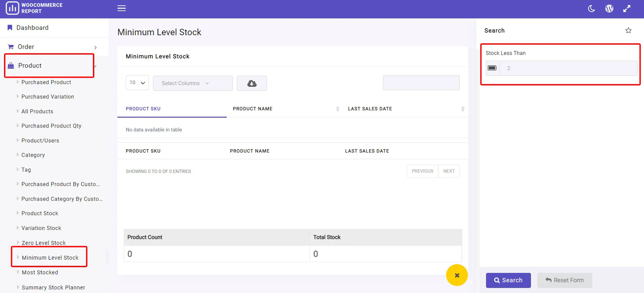644x293 pixels.
Task: Toggle fullscreen expand icon
Action: click(x=627, y=9)
